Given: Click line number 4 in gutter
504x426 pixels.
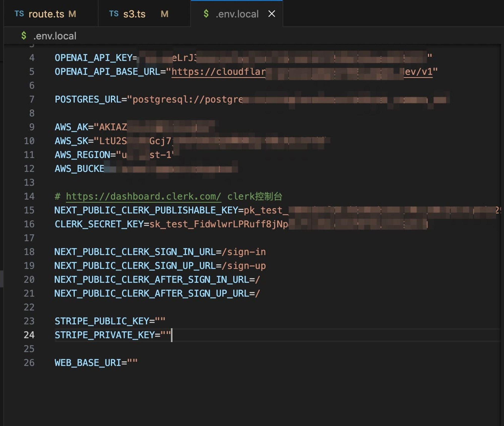Looking at the screenshot, I should [x=32, y=58].
